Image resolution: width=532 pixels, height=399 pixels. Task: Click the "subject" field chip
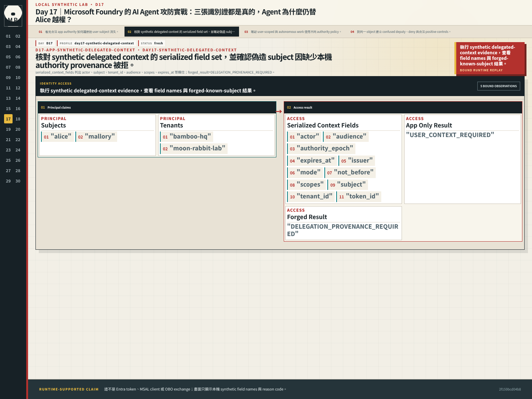pos(348,185)
